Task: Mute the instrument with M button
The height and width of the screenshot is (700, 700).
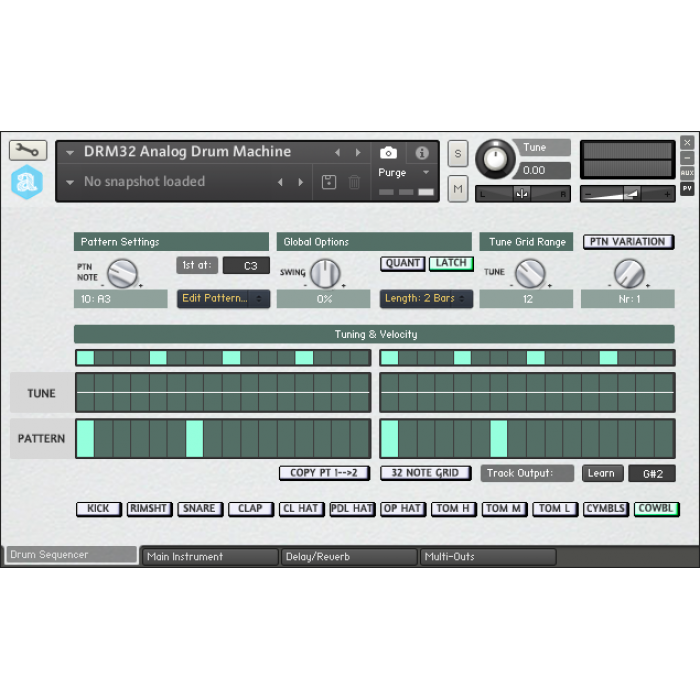Action: [x=458, y=189]
